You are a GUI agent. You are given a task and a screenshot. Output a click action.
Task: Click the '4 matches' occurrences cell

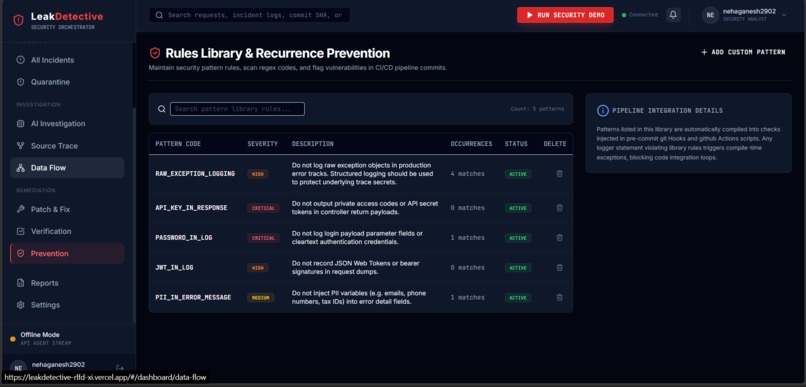tap(467, 174)
